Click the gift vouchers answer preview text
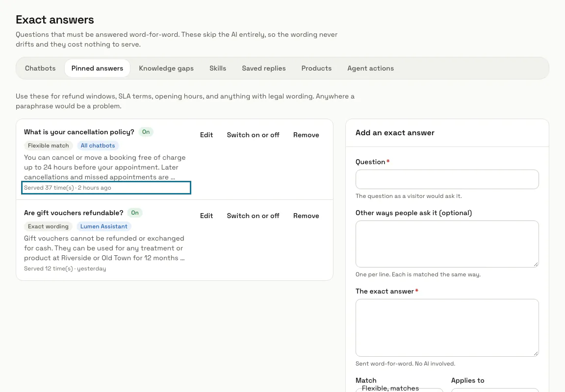 104,248
